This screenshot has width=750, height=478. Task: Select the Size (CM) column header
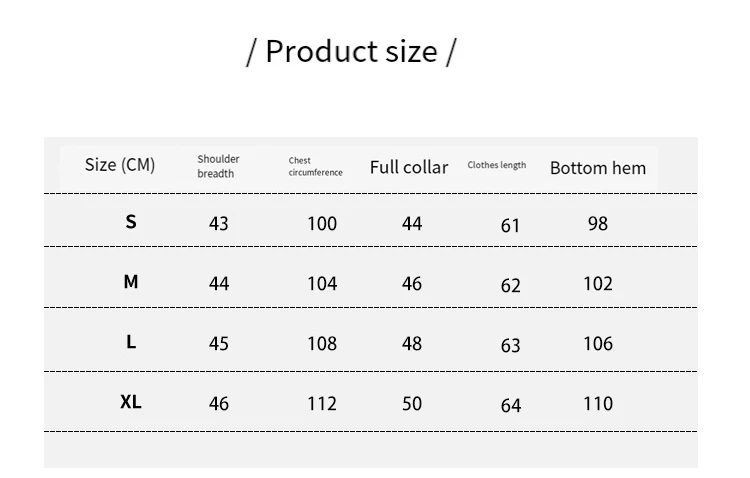point(120,165)
